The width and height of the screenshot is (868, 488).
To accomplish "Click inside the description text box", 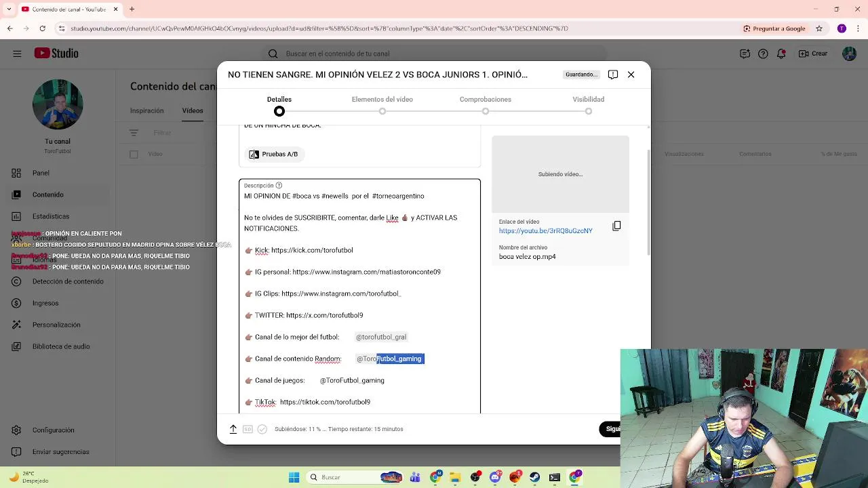I will (x=359, y=296).
